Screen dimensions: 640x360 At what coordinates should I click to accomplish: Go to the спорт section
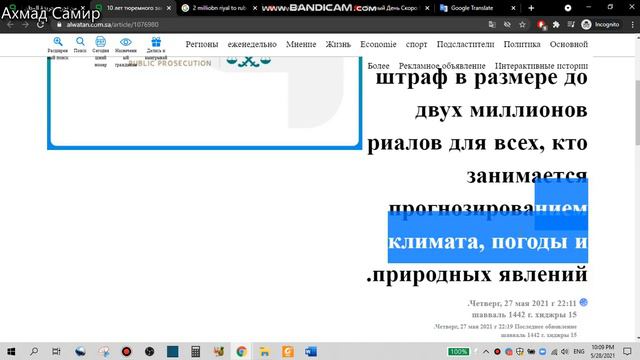click(416, 44)
